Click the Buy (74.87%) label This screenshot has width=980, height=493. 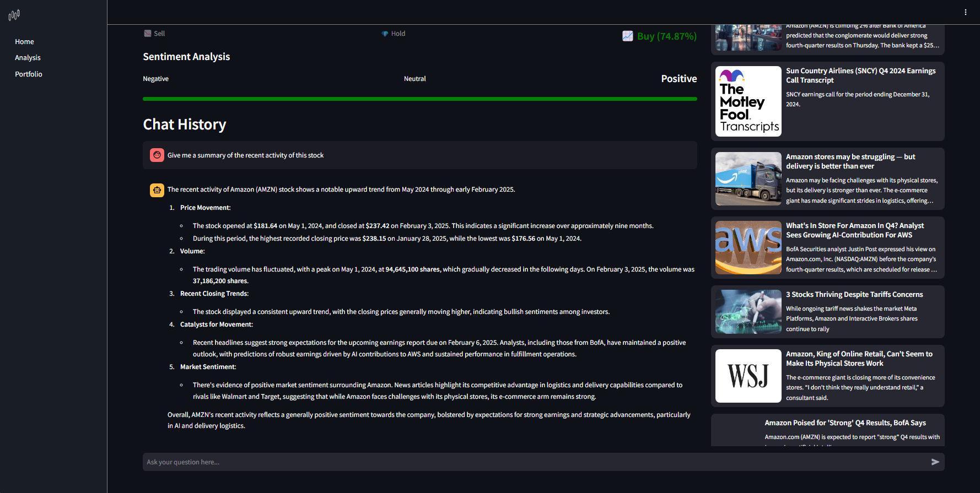click(667, 36)
